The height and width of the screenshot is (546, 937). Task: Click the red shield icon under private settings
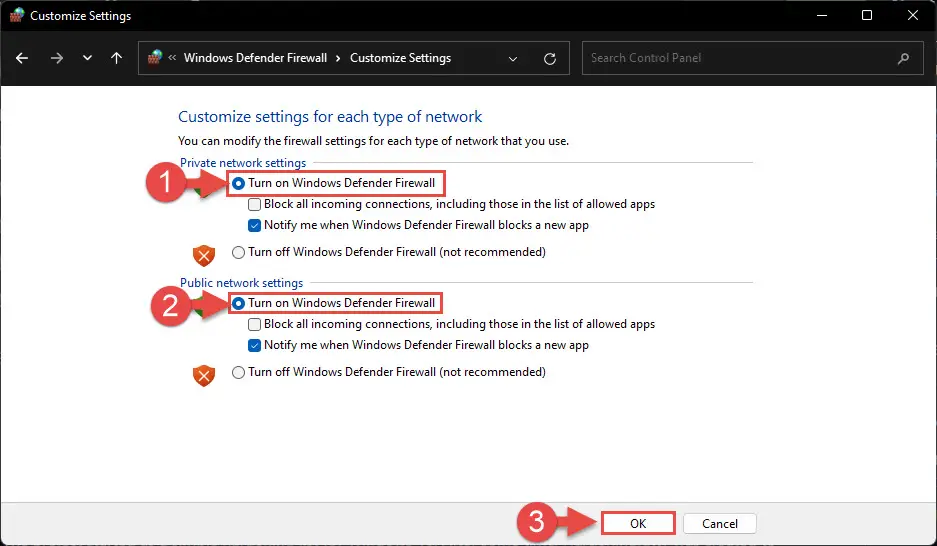point(204,256)
